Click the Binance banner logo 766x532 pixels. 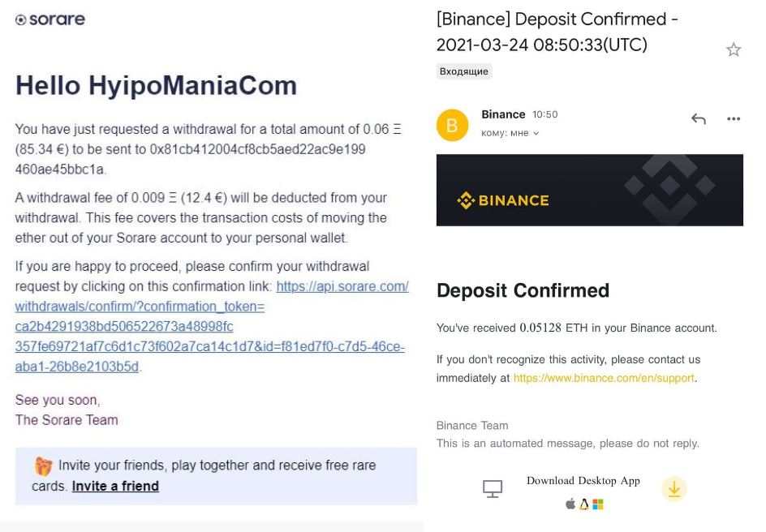point(503,200)
